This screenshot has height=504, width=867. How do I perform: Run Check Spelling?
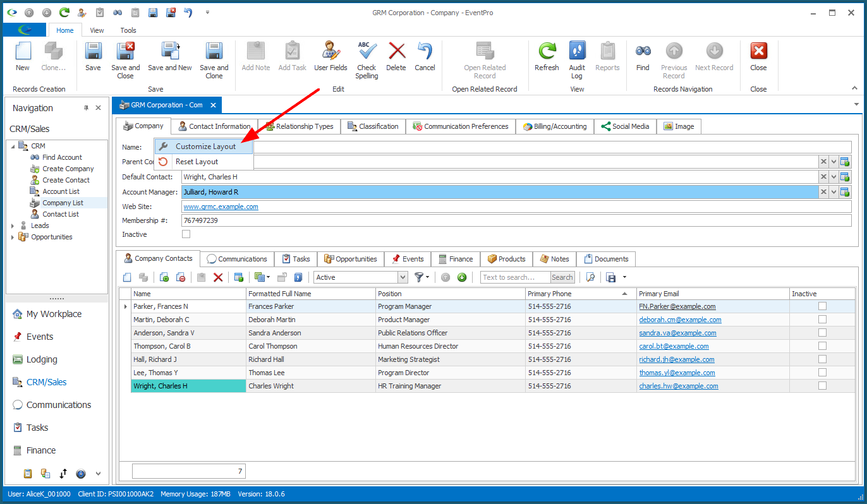[367, 61]
